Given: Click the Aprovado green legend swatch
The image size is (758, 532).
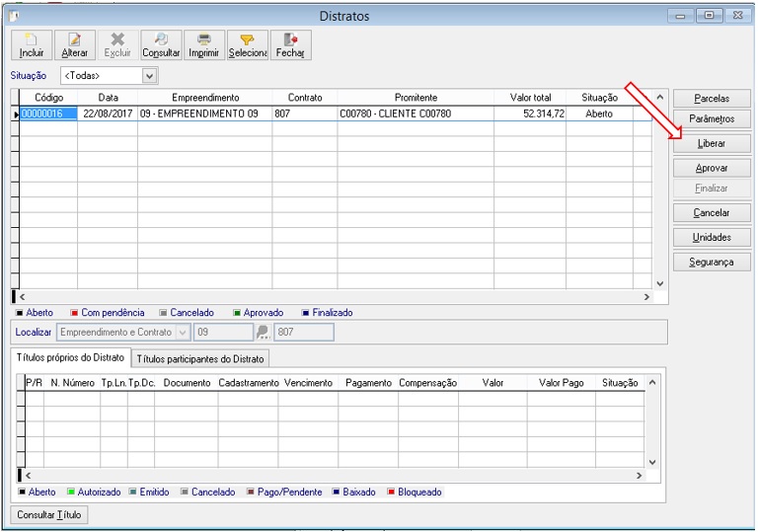Looking at the screenshot, I should click(237, 313).
